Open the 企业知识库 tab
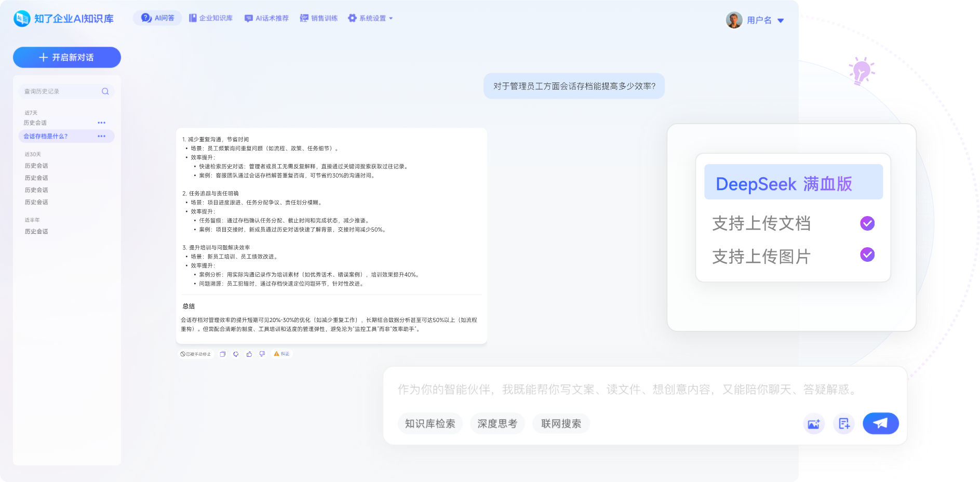980x482 pixels. [210, 18]
